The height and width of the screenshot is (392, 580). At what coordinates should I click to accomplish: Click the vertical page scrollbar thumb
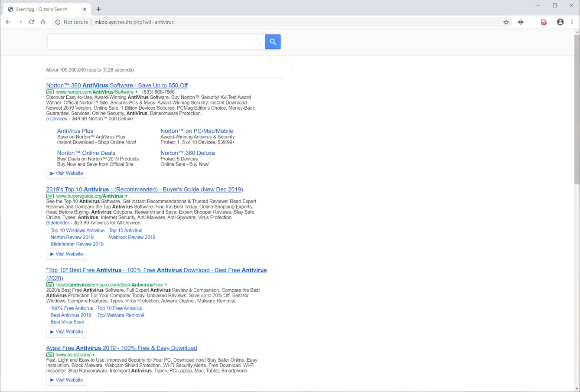point(577,110)
